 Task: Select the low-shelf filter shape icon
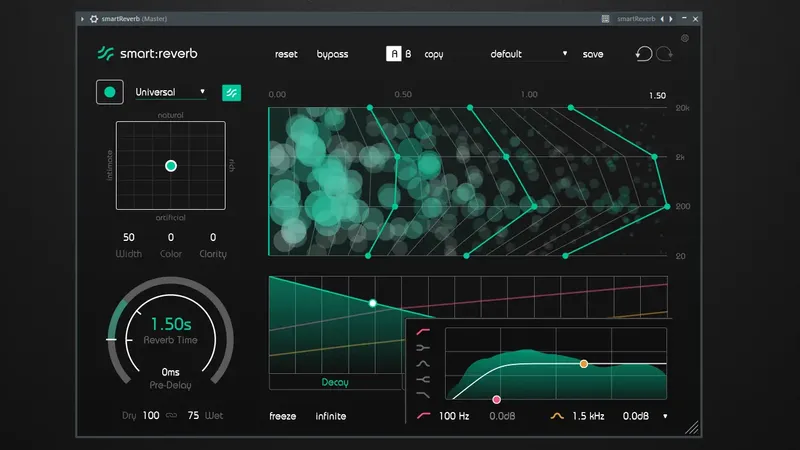coord(423,347)
